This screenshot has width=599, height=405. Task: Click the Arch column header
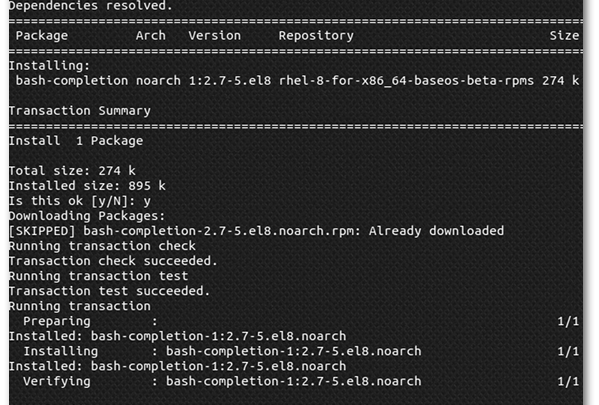(x=151, y=36)
